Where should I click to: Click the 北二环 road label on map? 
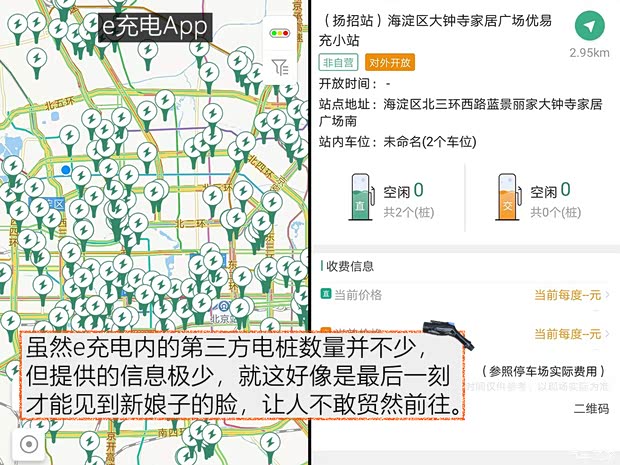[191, 224]
